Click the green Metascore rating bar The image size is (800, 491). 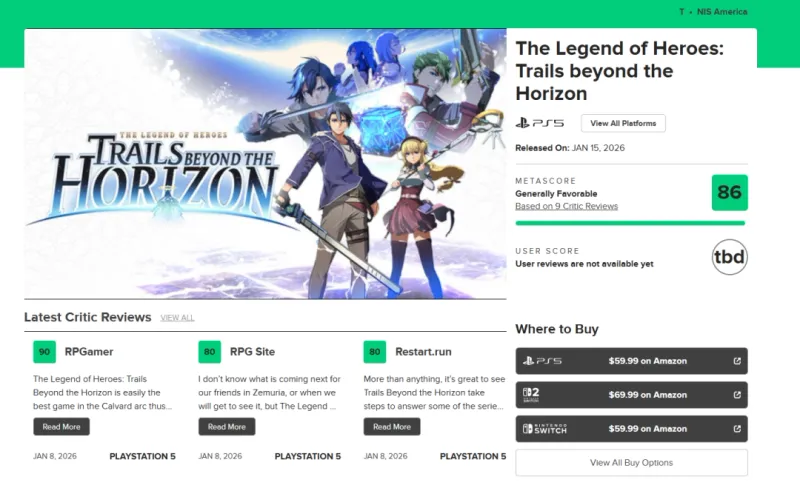(630, 223)
